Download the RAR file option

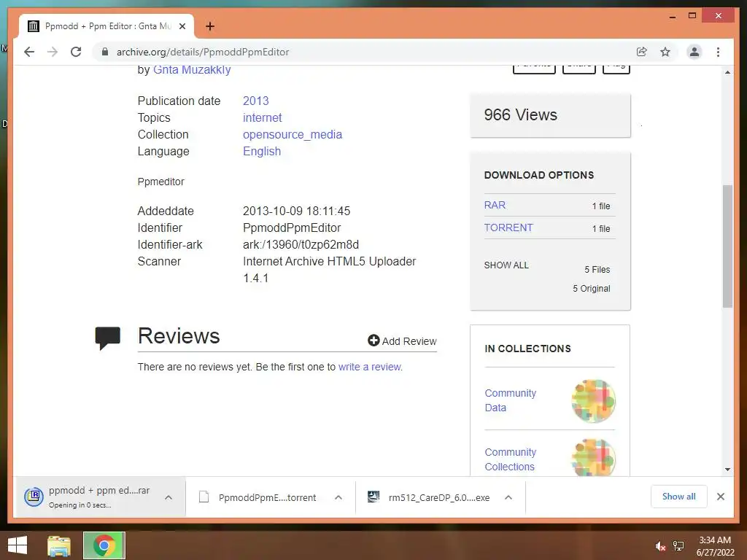[495, 205]
